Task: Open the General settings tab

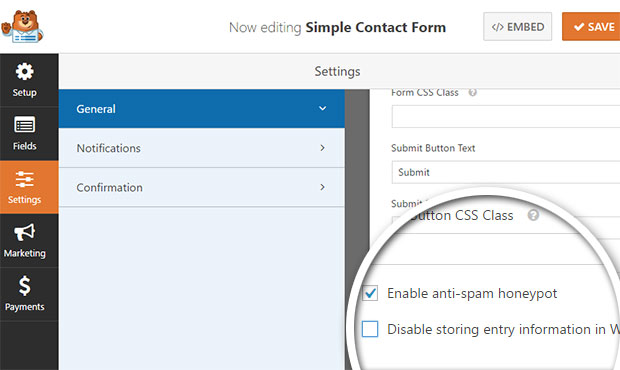Action: pyautogui.click(x=202, y=109)
